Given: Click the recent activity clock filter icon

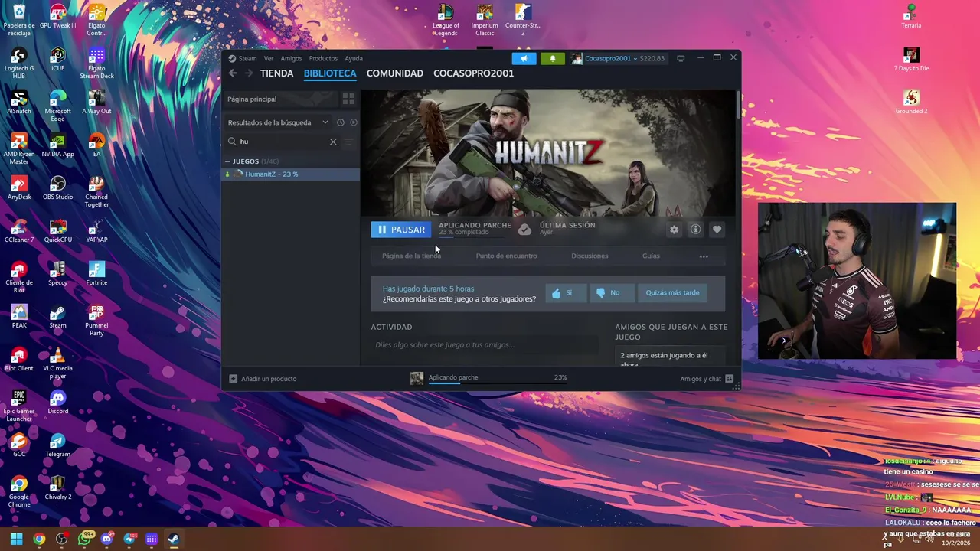Looking at the screenshot, I should (x=341, y=122).
